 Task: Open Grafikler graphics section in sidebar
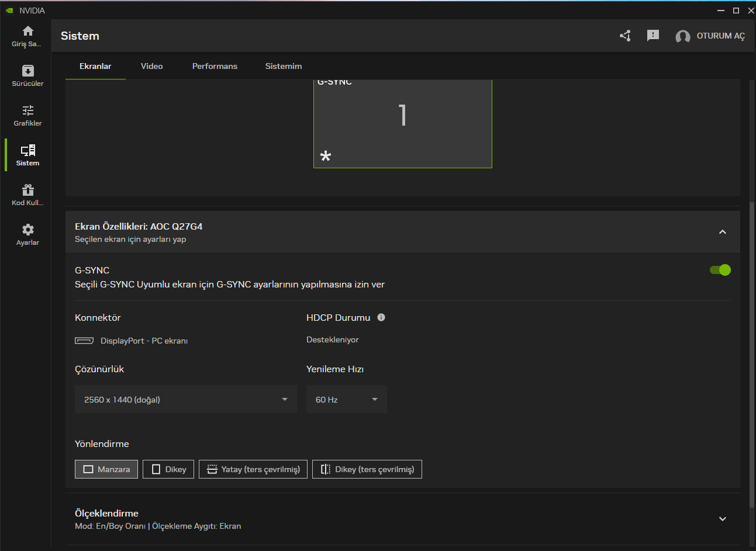click(27, 115)
